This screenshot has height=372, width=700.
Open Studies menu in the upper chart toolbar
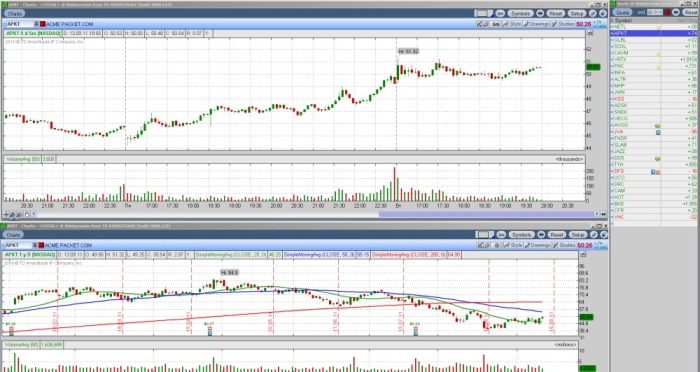(x=563, y=24)
